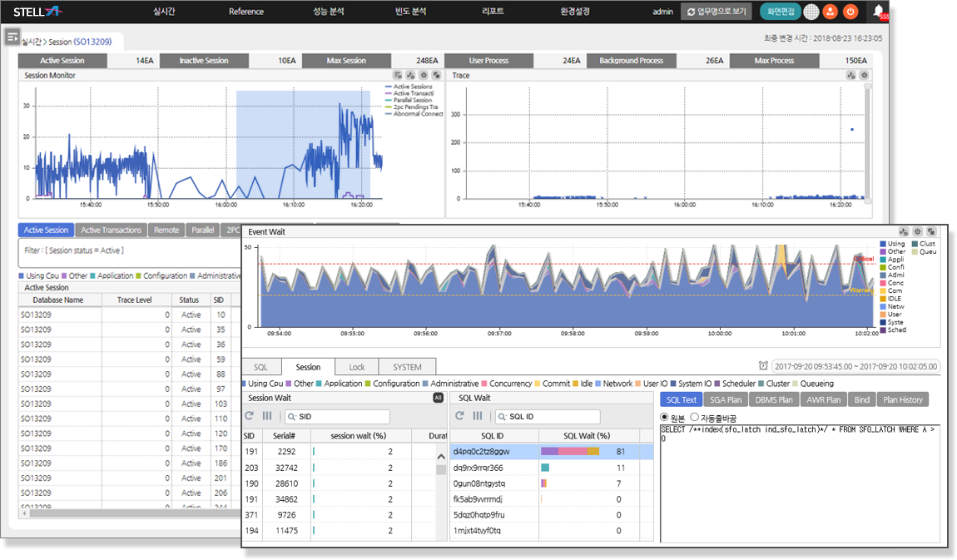The image size is (957, 560).
Task: Open SQL Wait column chooser icon
Action: (x=478, y=416)
